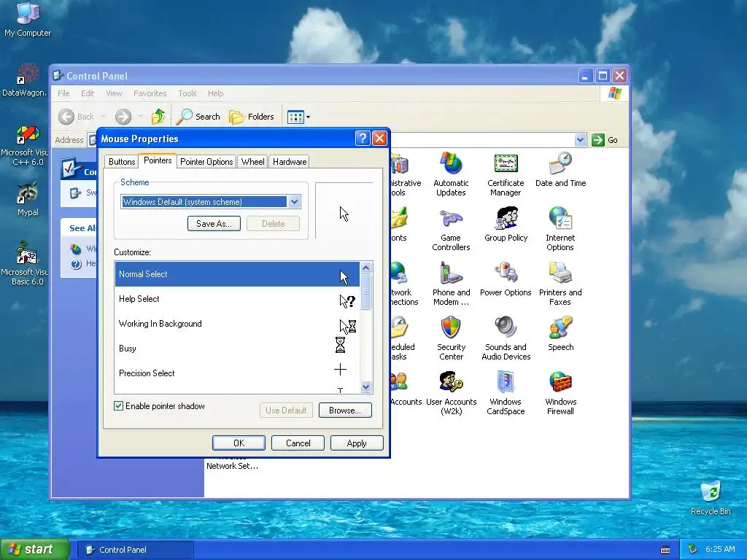The image size is (747, 560).
Task: Open Sounds and Audio Devices icon
Action: [506, 338]
